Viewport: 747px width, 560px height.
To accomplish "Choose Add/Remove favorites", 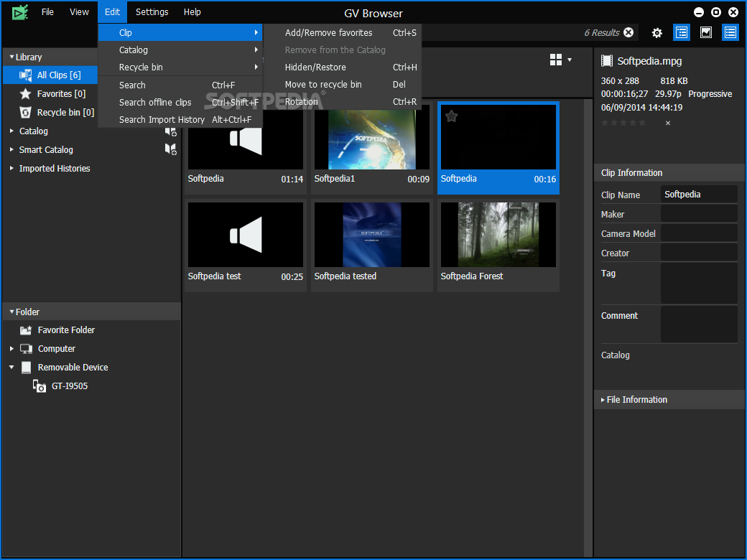I will pyautogui.click(x=343, y=32).
